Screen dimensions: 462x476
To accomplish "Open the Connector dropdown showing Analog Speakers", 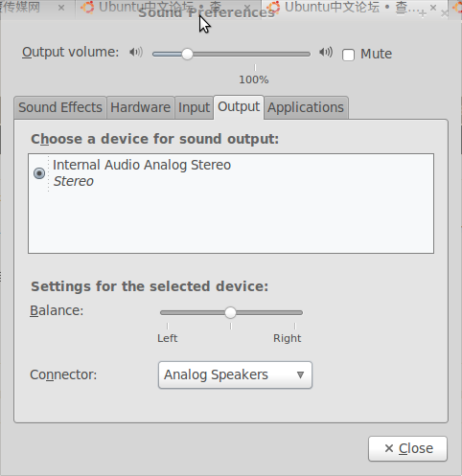I will (x=235, y=374).
